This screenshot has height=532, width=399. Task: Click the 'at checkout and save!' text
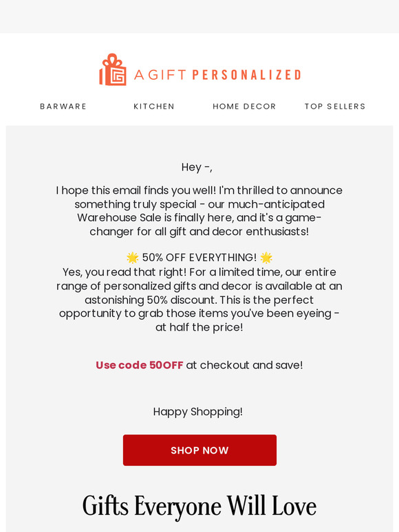pos(244,365)
